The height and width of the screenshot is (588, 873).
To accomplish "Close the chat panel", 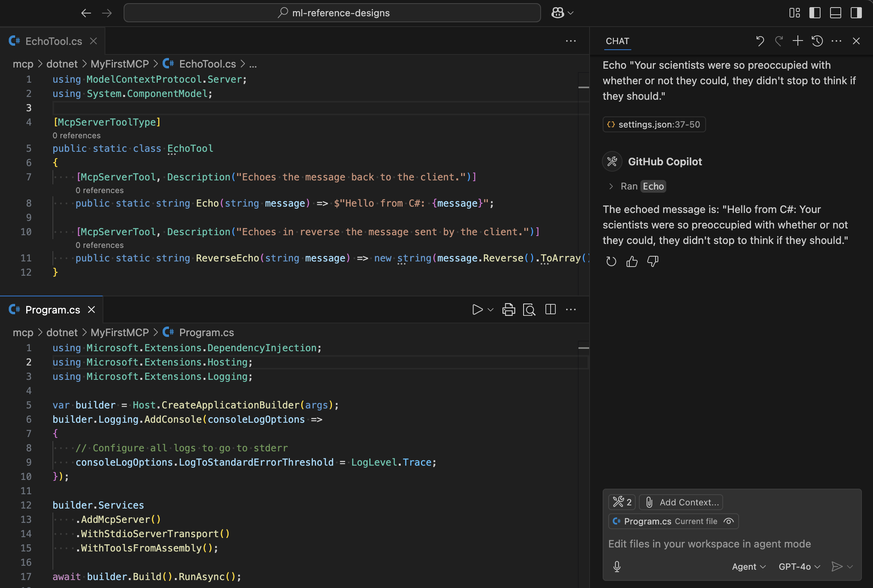I will (x=856, y=41).
